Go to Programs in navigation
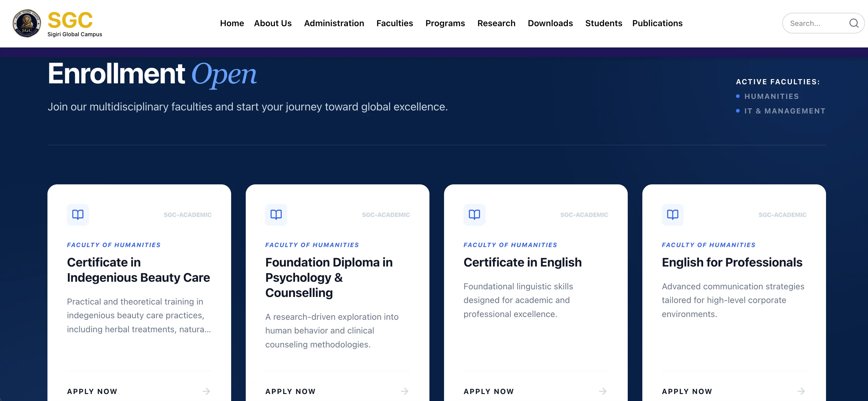This screenshot has width=868, height=401. tap(445, 23)
